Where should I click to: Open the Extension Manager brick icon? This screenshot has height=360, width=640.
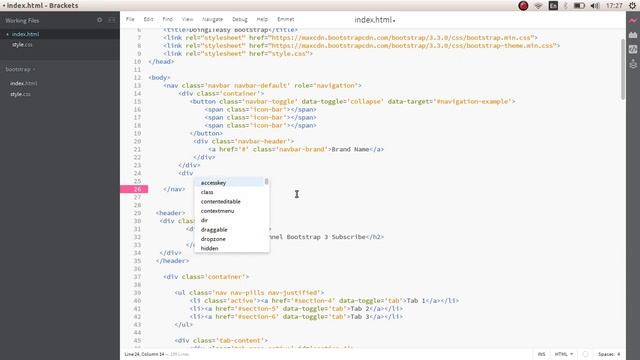click(x=633, y=35)
